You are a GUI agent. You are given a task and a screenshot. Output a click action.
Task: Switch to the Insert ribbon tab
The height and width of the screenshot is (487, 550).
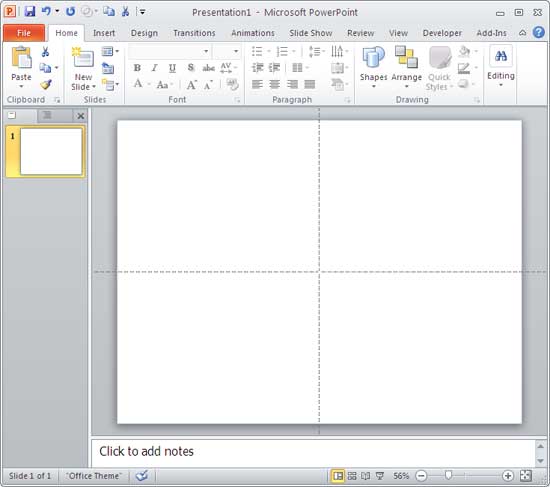coord(104,33)
